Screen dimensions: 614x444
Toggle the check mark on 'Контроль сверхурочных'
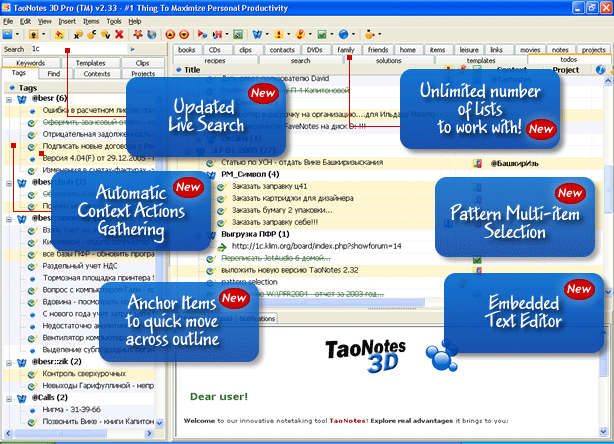coord(32,374)
